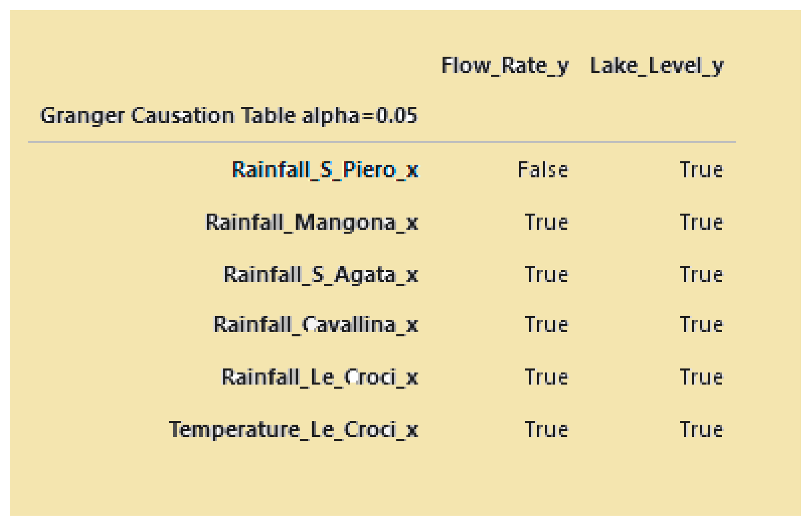Image resolution: width=812 pixels, height=524 pixels.
Task: Click Lake_Level_y True value for Rainfall_S_Piero_x
Action: [701, 170]
